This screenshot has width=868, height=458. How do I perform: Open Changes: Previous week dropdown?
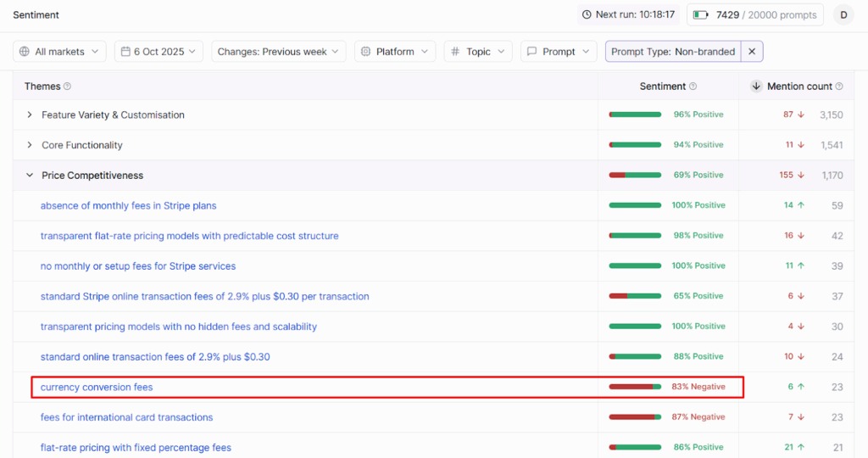click(x=279, y=52)
